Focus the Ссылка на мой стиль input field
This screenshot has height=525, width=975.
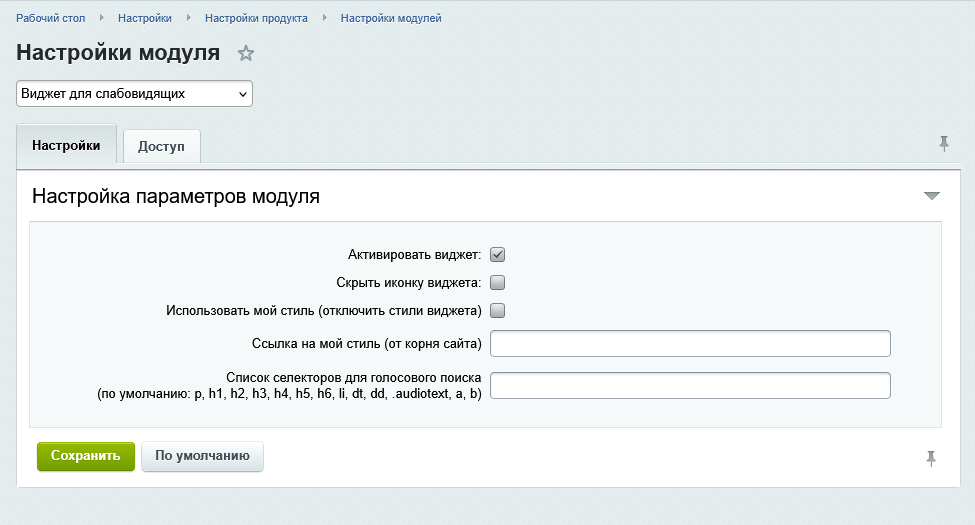[690, 344]
